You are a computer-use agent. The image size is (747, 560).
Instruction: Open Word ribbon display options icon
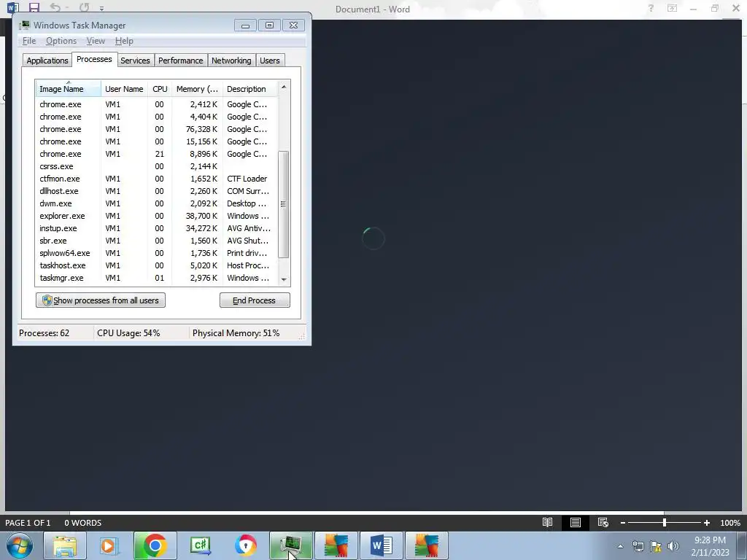tap(672, 8)
